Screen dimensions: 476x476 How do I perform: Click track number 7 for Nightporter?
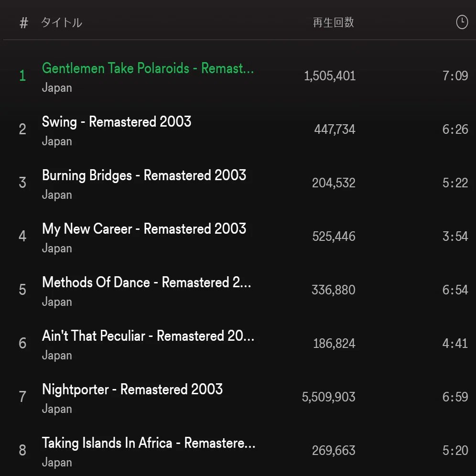[22, 397]
